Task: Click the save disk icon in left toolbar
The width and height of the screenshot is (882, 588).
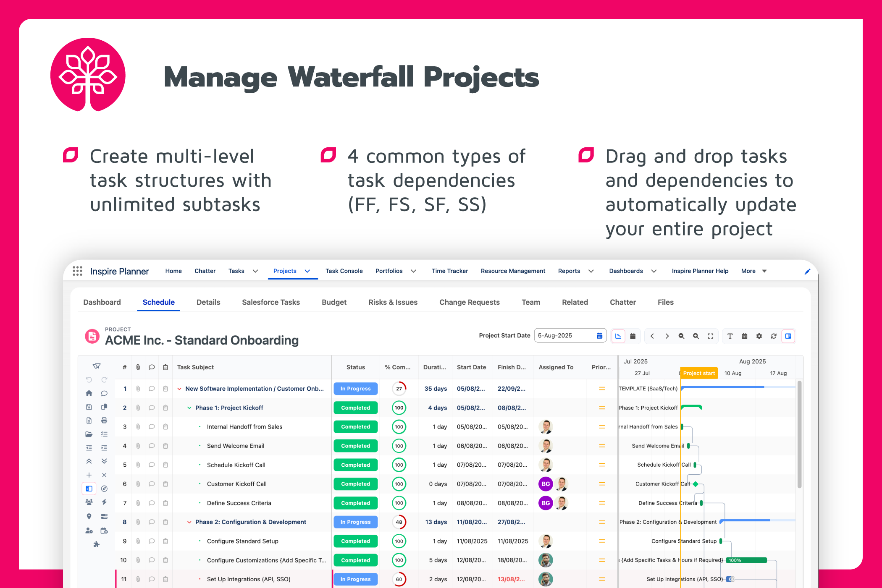Action: click(x=89, y=407)
